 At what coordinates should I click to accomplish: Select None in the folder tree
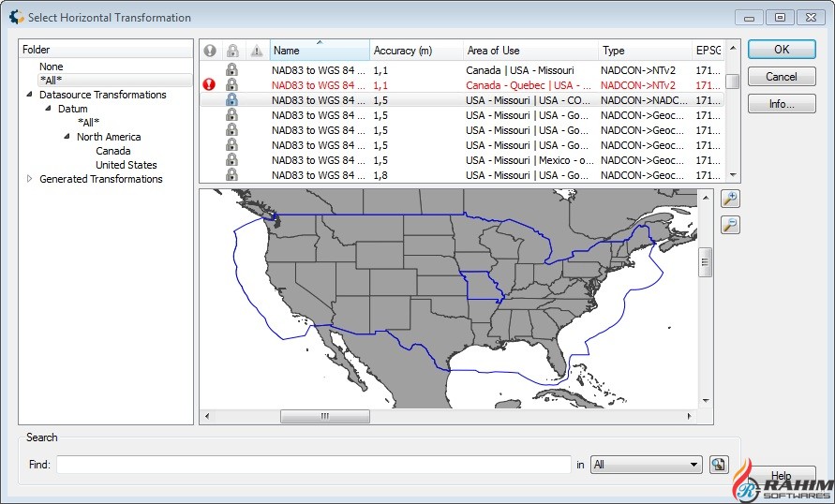point(52,67)
